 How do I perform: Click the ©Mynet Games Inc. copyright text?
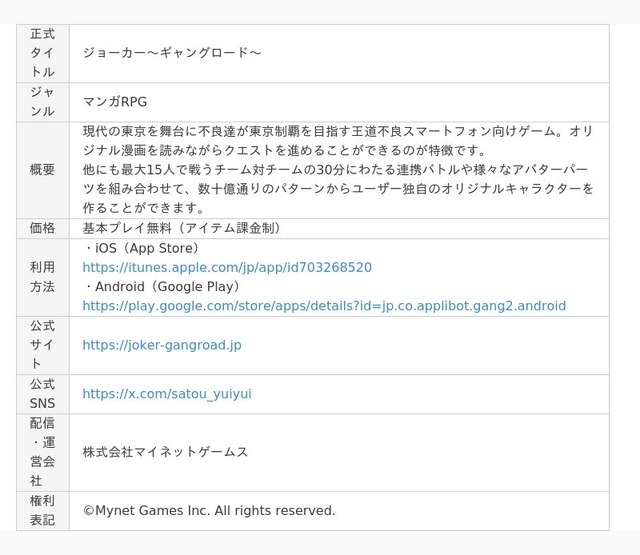tap(209, 511)
